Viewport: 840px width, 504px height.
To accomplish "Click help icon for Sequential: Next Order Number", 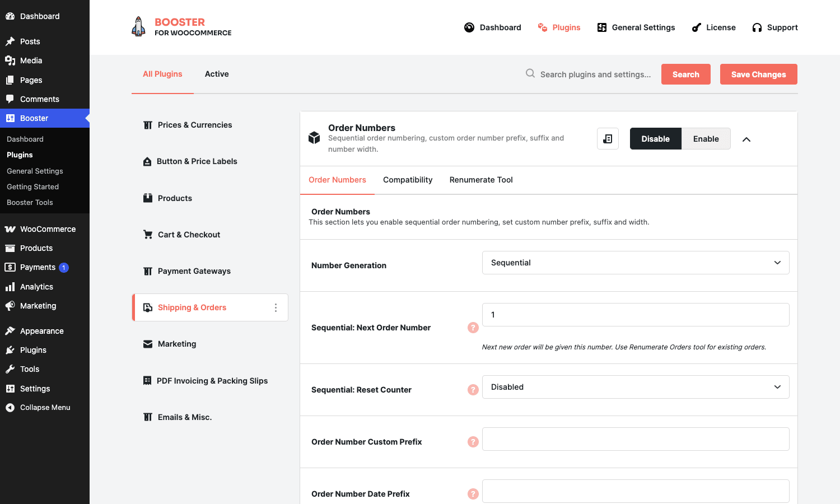I will coord(473,328).
